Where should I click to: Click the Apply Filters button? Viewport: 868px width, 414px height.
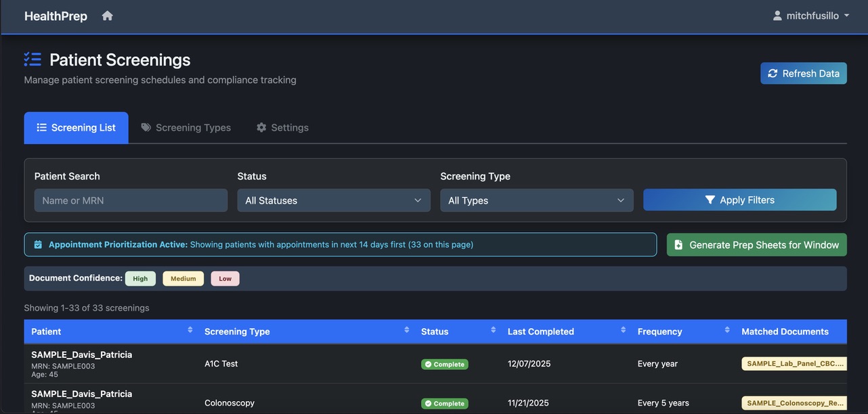click(x=739, y=200)
